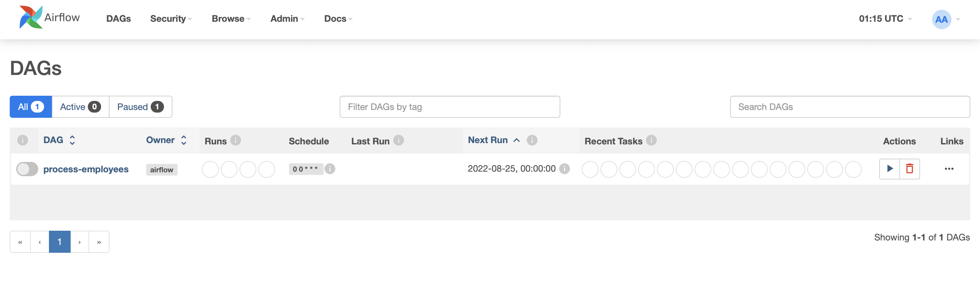Switch to the Paused DAGs tab
The width and height of the screenshot is (980, 281).
point(140,107)
